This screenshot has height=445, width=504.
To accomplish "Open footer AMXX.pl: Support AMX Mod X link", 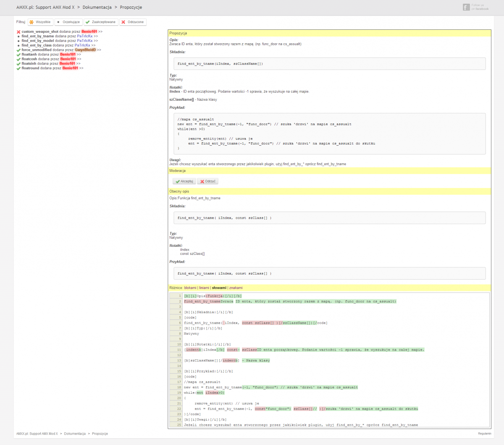I will [x=37, y=434].
